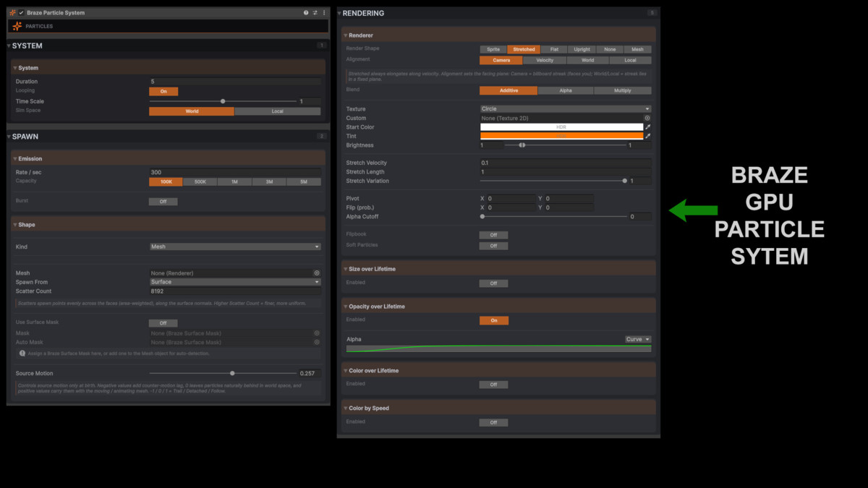Open the Mask object picker
The height and width of the screenshot is (488, 868).
(x=316, y=333)
